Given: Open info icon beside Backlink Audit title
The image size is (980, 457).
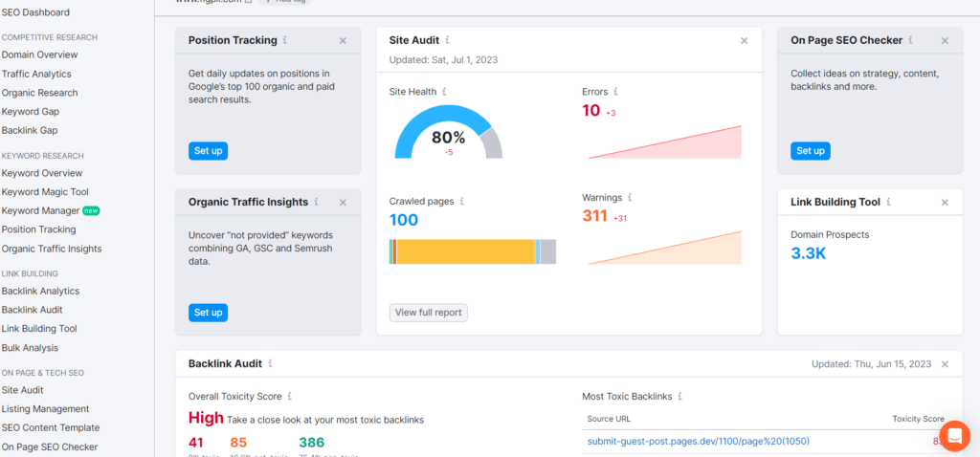Looking at the screenshot, I should point(270,362).
